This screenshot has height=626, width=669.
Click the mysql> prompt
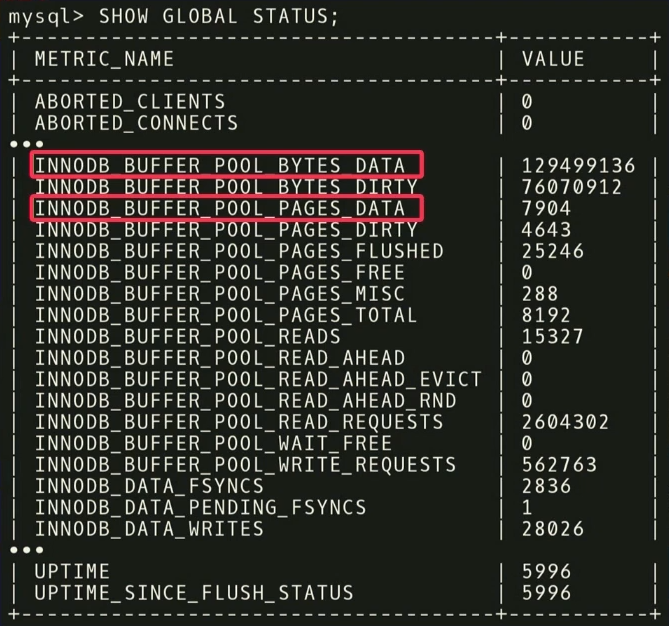coord(45,18)
